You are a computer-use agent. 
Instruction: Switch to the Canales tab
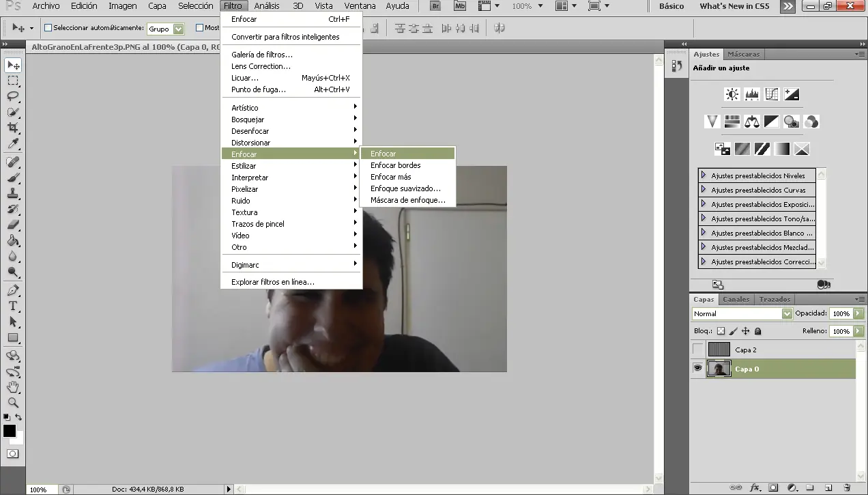(736, 299)
